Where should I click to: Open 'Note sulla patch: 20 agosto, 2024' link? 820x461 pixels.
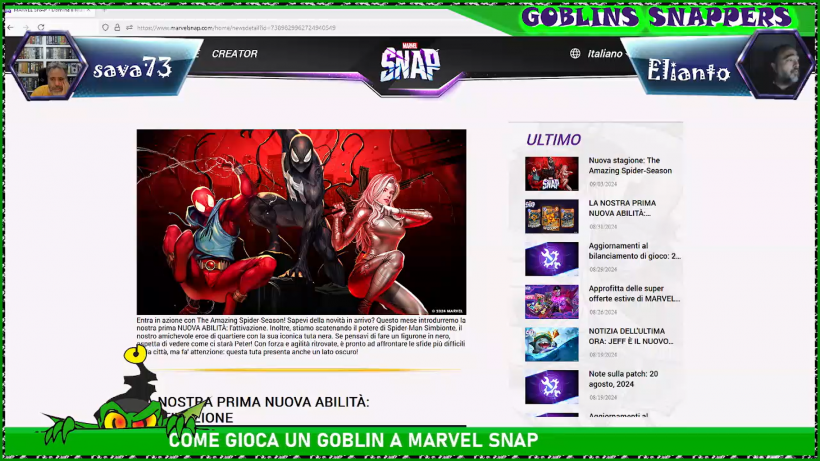click(x=623, y=379)
